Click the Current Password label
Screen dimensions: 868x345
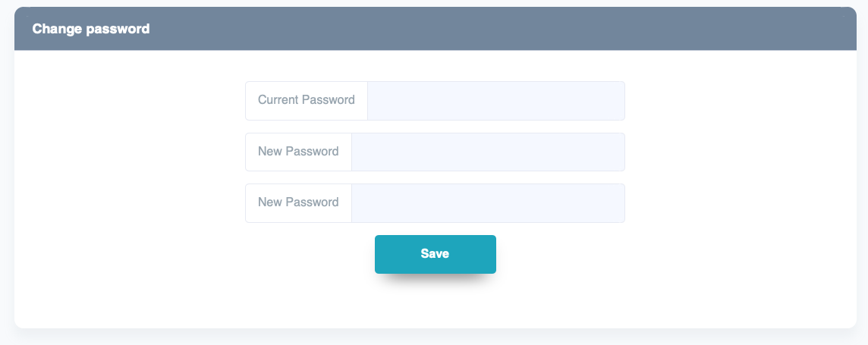(x=307, y=100)
